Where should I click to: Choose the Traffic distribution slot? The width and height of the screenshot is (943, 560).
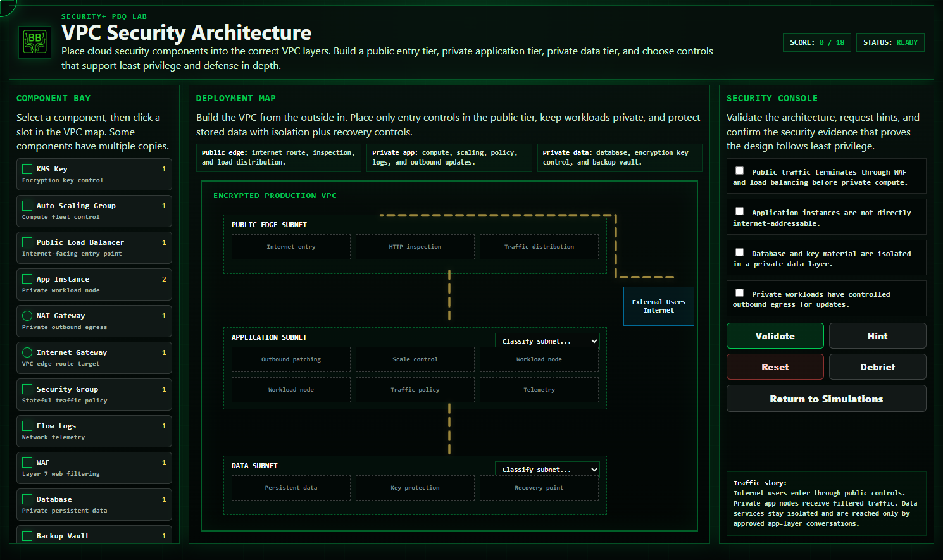pos(539,247)
